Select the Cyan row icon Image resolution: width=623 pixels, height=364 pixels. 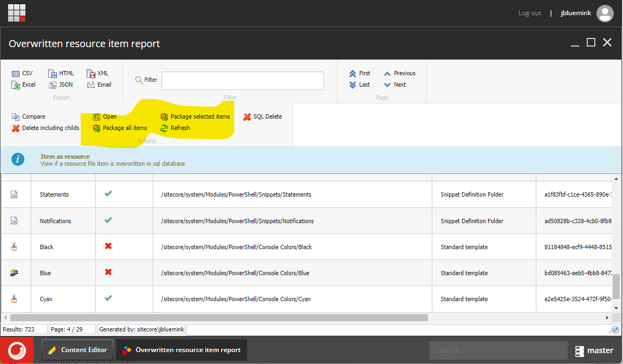14,299
